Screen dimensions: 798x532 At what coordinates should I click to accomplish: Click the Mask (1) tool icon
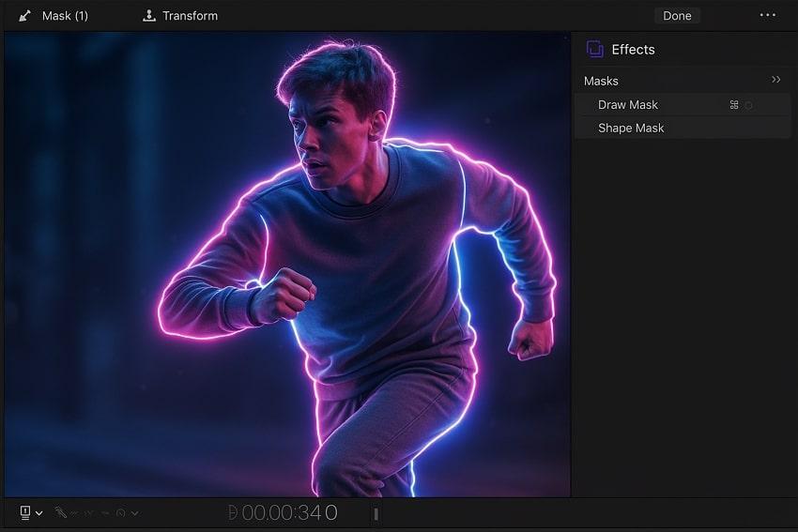pos(24,16)
